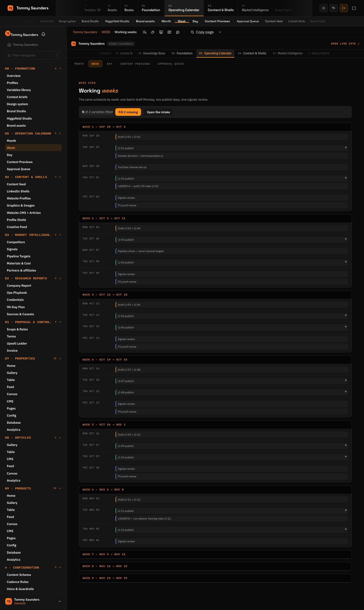The image size is (364, 610).
Task: Collapse the 00 Foundation sidebar section
Action: pos(60,69)
